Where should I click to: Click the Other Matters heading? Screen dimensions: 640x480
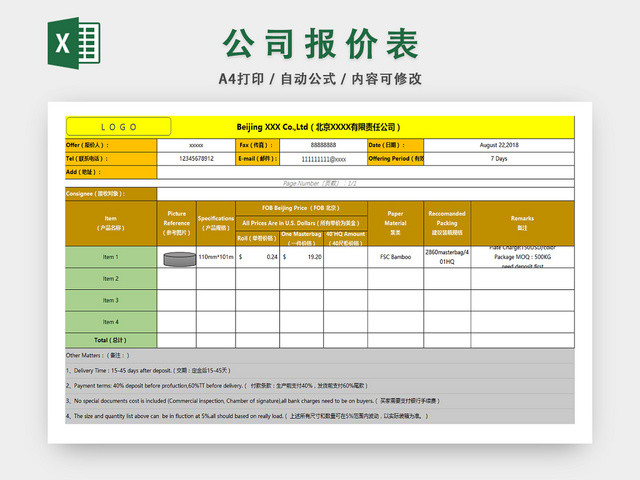pos(98,356)
